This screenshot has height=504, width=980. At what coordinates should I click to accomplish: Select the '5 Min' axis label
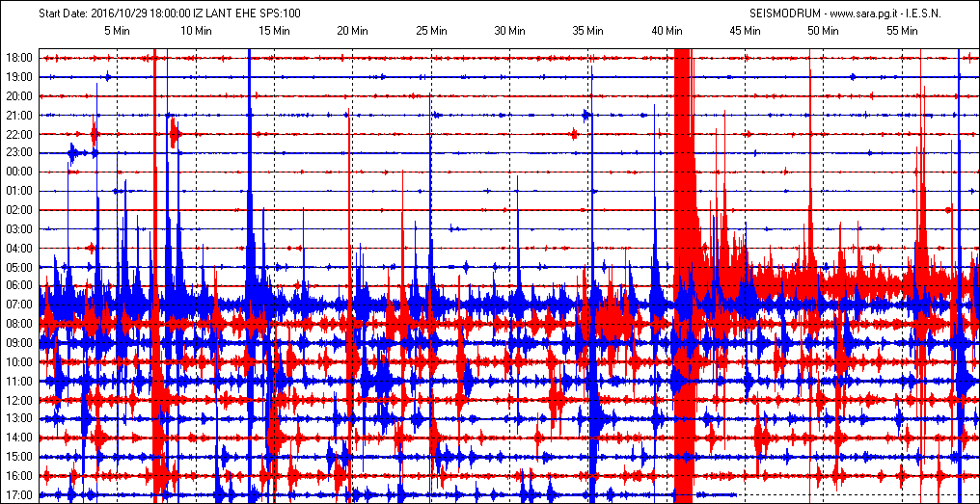coord(117,30)
